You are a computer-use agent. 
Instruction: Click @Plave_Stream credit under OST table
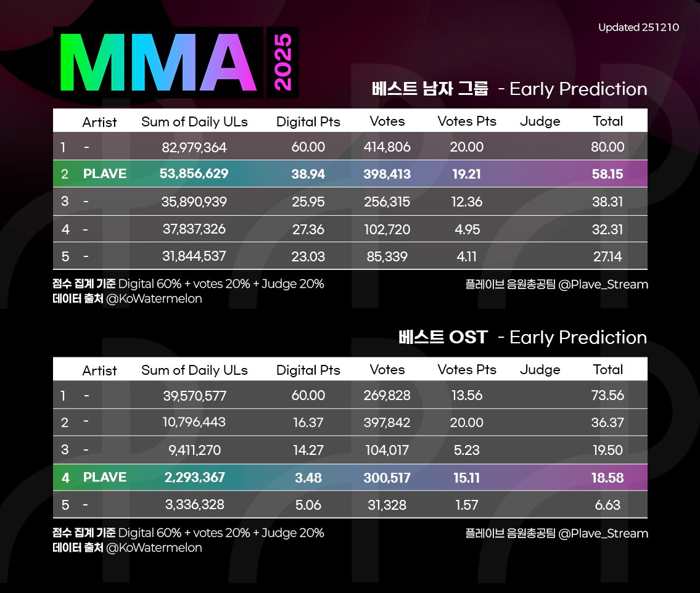(x=603, y=533)
